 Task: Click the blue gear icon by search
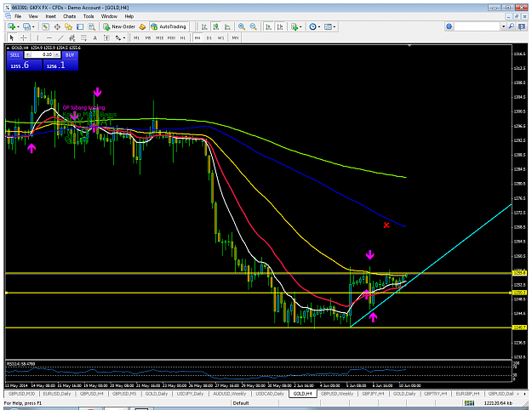[x=449, y=26]
